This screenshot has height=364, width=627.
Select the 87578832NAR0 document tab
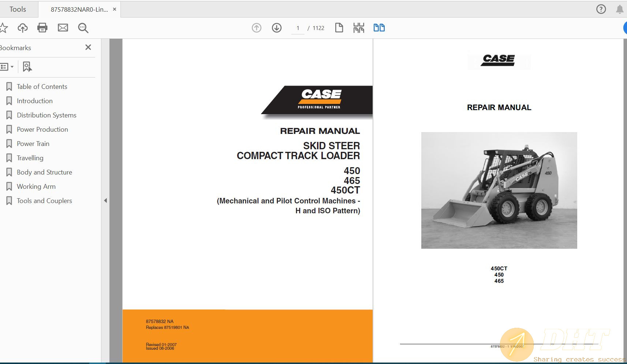[x=79, y=9]
